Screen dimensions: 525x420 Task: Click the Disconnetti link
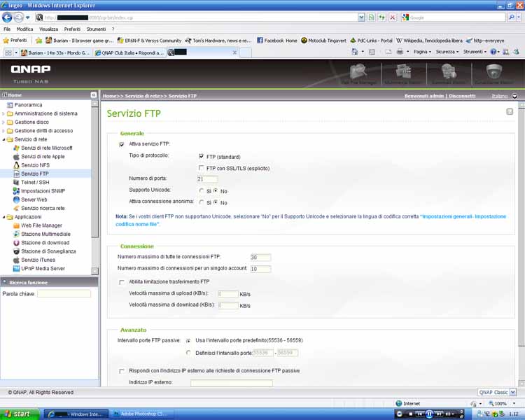coord(462,96)
